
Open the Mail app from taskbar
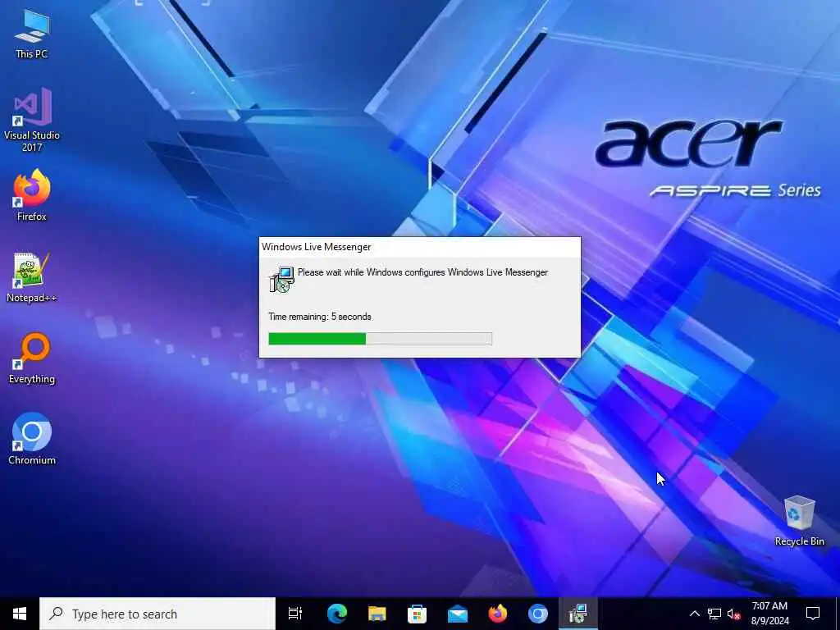tap(458, 614)
